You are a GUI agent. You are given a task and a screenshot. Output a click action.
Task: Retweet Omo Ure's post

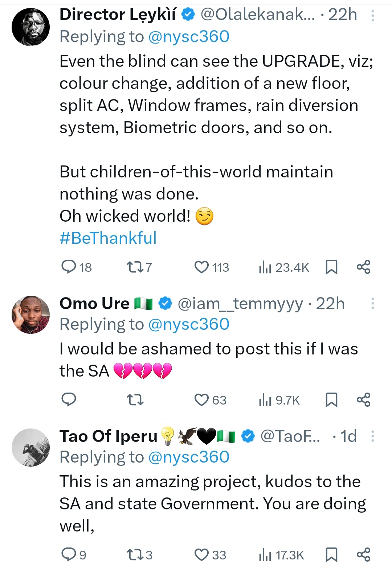point(135,400)
